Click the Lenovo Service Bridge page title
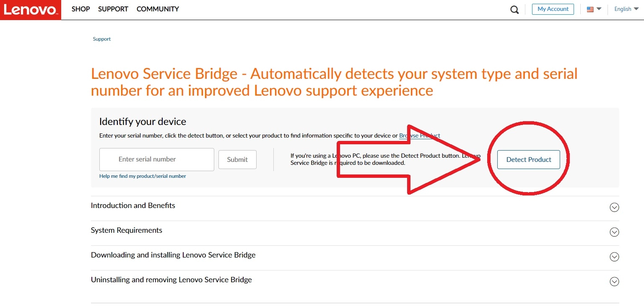Viewport: 644px width, 307px height. (x=334, y=82)
